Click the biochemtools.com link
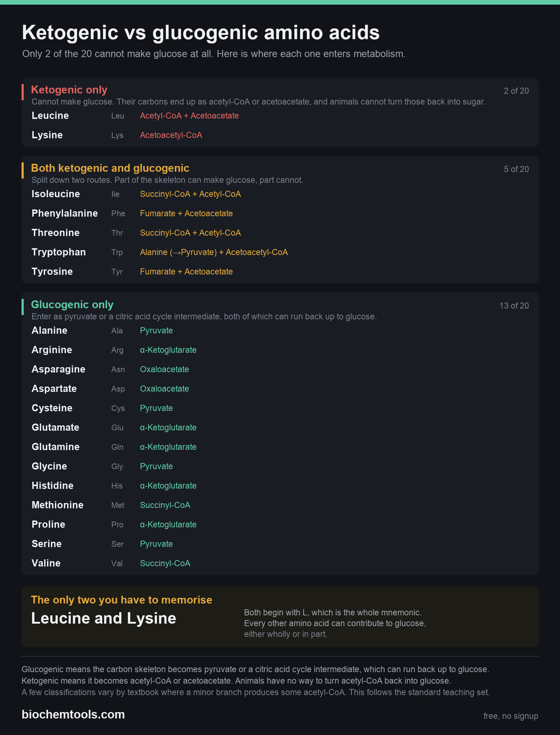The width and height of the screenshot is (560, 735). 73,715
